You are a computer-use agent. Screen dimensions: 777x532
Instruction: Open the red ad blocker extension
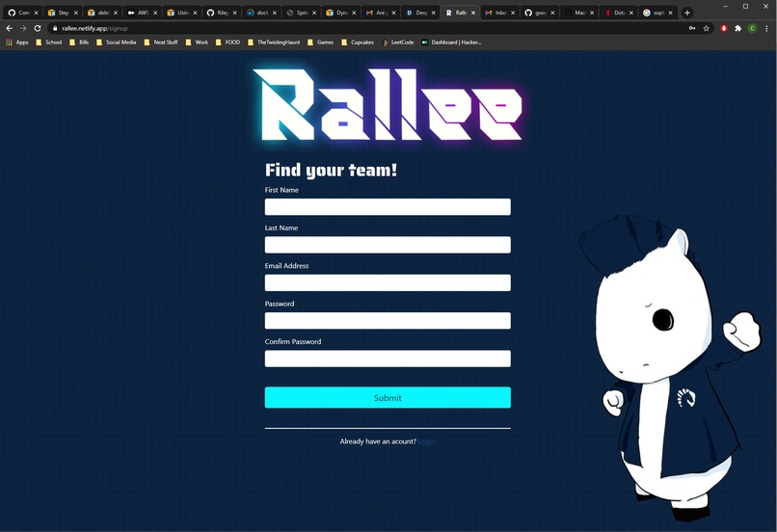point(724,28)
